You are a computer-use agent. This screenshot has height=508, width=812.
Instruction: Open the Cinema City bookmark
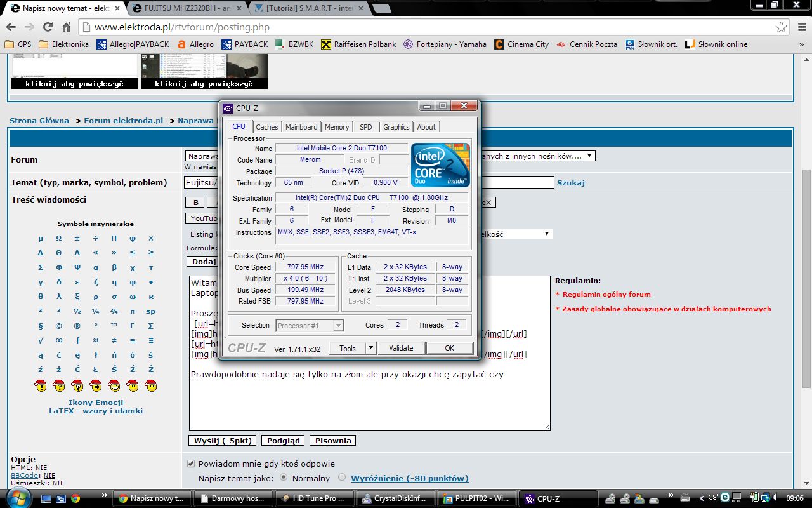point(521,44)
